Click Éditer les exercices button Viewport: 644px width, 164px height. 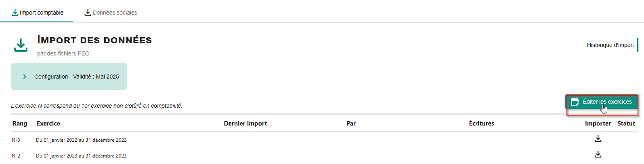click(x=602, y=102)
